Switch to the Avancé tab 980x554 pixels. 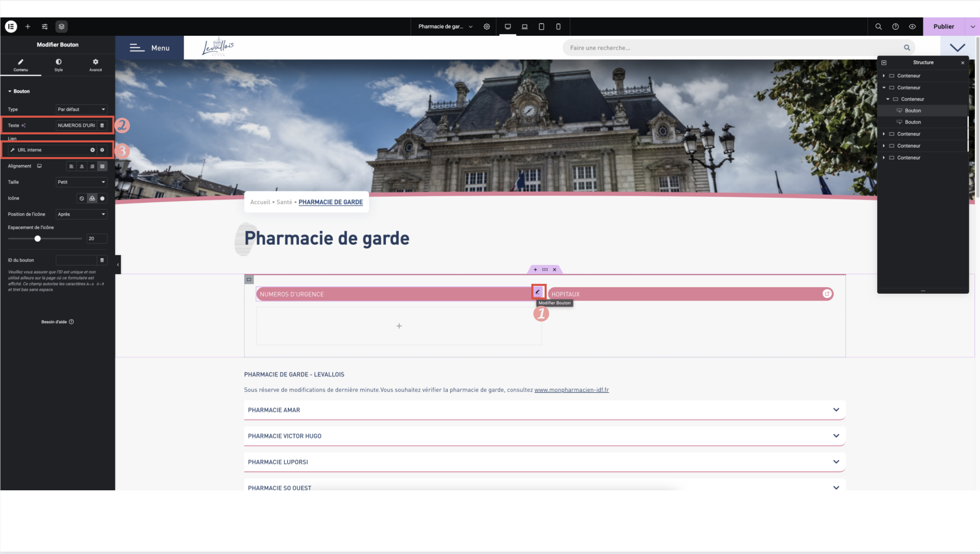tap(96, 65)
